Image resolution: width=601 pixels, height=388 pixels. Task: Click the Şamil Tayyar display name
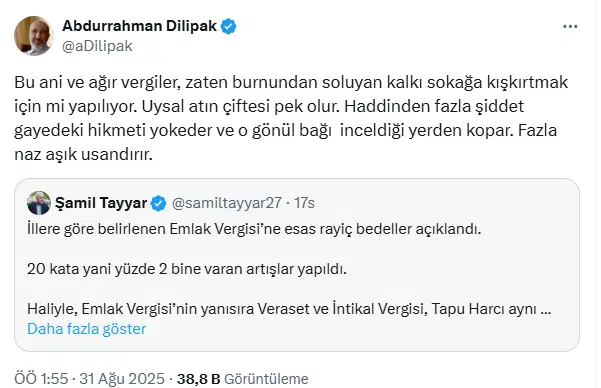click(x=101, y=203)
